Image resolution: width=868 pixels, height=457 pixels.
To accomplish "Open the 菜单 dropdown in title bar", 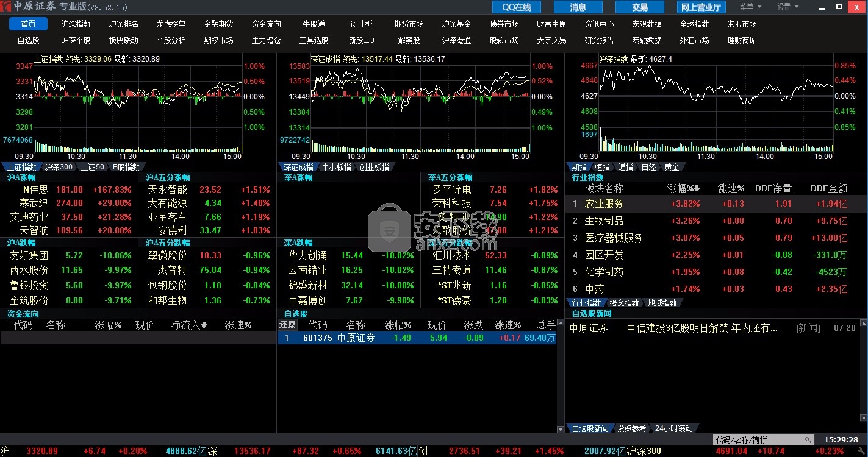I will [x=750, y=7].
